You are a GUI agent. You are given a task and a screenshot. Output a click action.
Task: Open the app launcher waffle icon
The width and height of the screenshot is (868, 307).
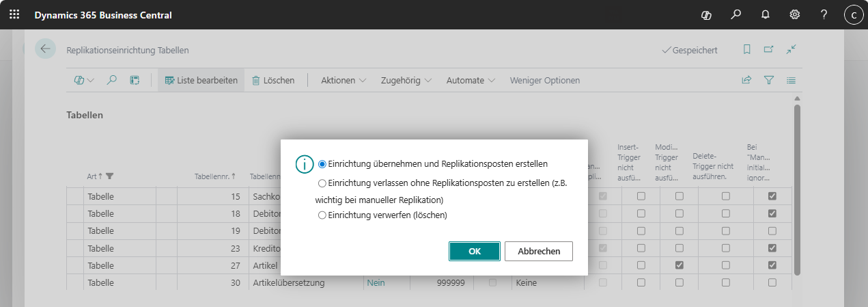tap(14, 14)
